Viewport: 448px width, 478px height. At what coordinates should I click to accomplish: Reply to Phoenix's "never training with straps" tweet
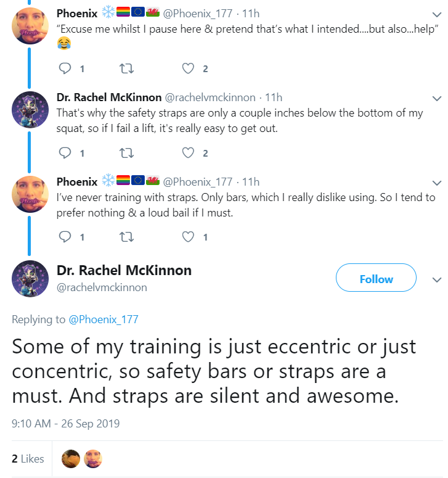[65, 237]
